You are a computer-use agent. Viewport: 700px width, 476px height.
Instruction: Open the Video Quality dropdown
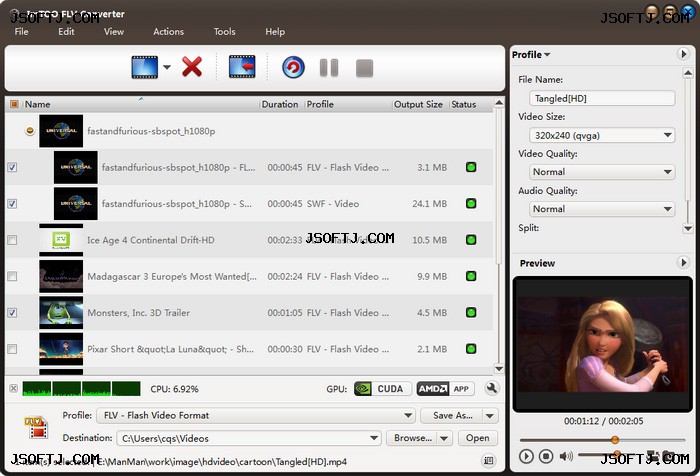[602, 172]
